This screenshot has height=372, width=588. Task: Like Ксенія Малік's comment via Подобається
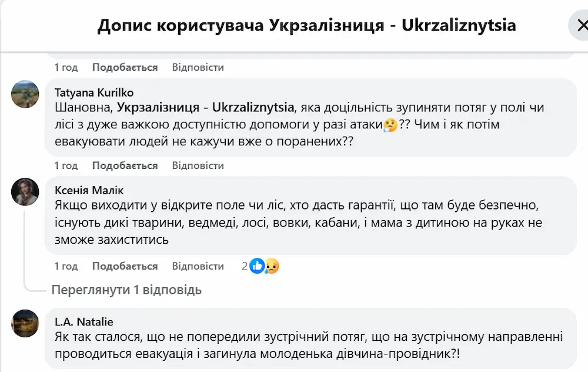pos(124,266)
